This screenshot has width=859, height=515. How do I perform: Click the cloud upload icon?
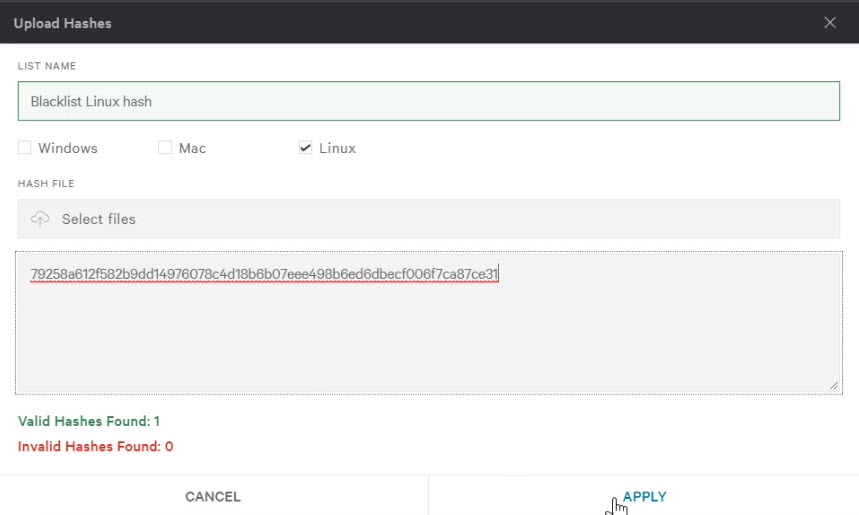[40, 219]
